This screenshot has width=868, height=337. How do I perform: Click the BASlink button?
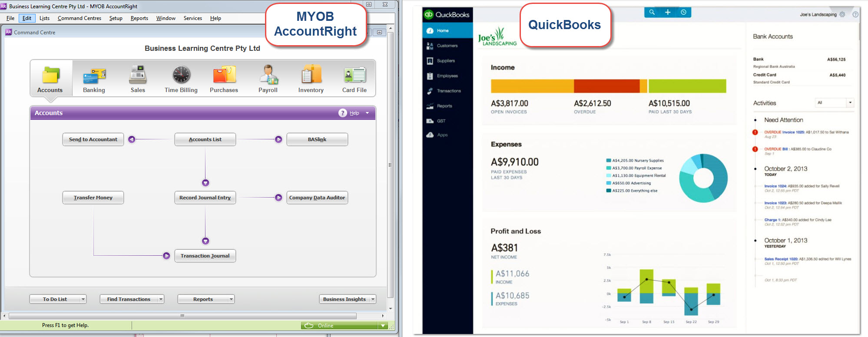(x=317, y=139)
